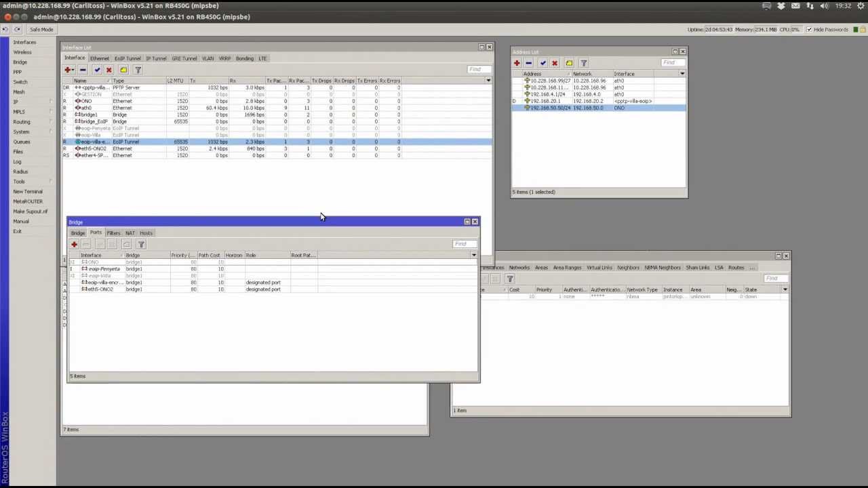This screenshot has height=488, width=868.
Task: Open Hosts tab in Bridge window
Action: coord(146,233)
